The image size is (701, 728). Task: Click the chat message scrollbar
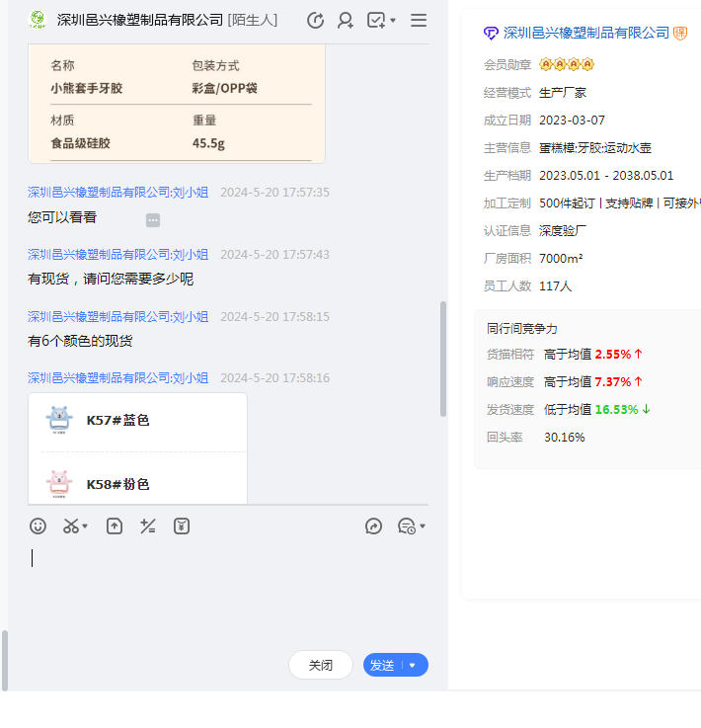click(443, 360)
